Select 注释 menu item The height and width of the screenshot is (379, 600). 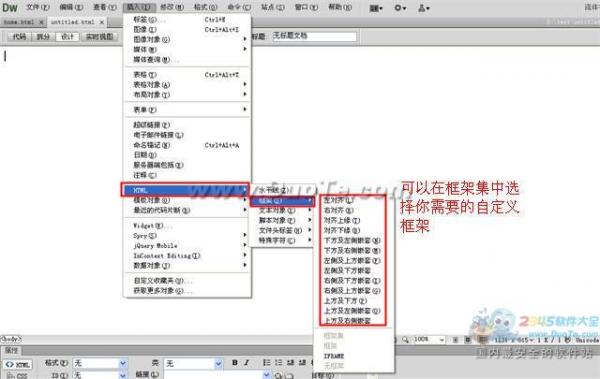[x=188, y=175]
